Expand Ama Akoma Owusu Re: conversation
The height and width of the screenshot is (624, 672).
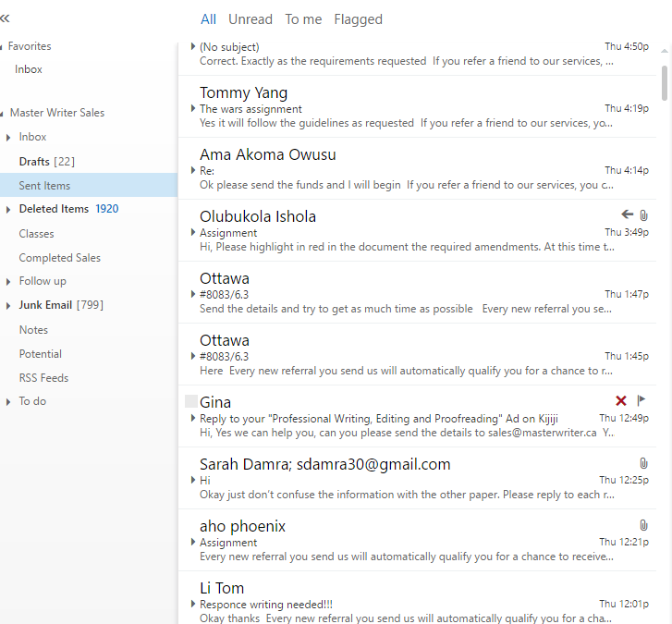[193, 170]
